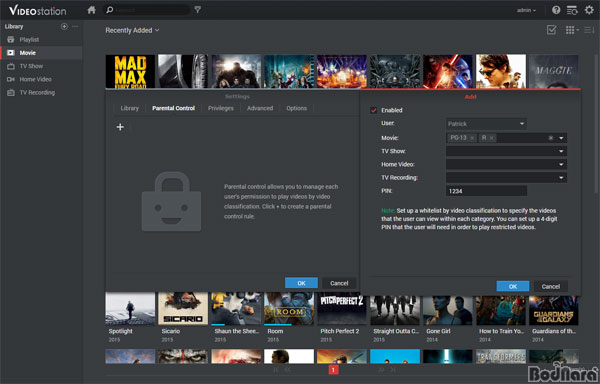Go to the Home icon
Screen dimensions: 600x384
point(91,10)
